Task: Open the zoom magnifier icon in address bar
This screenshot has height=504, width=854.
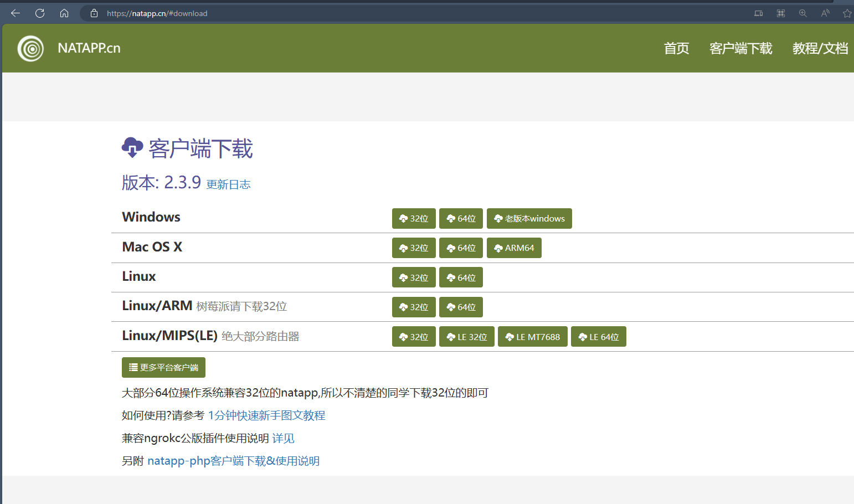Action: point(803,13)
